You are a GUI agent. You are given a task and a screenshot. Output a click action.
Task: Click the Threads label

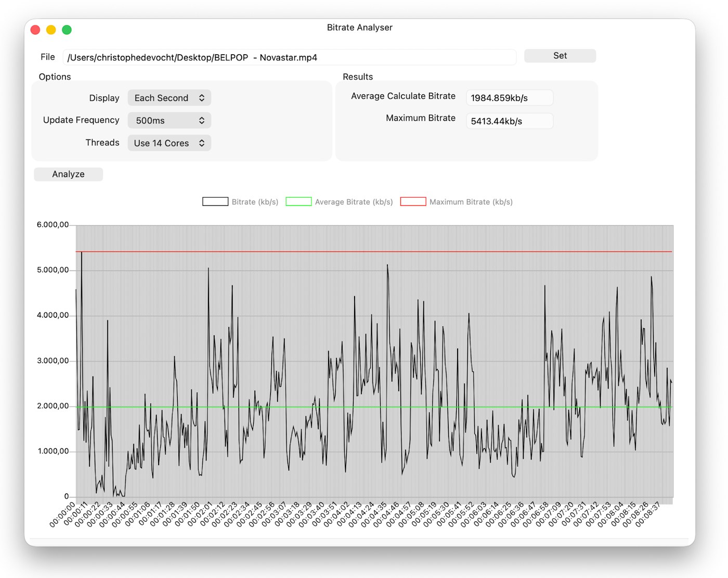click(x=102, y=143)
